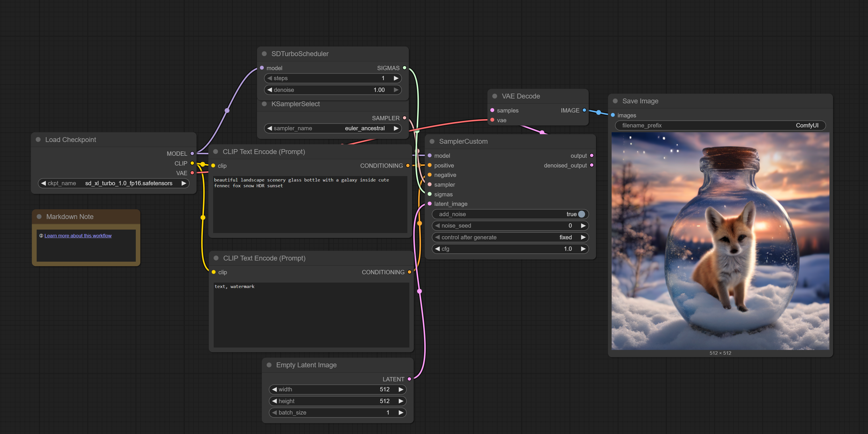Viewport: 868px width, 434px height.
Task: Click the SIGMAS output connector
Action: pos(404,68)
